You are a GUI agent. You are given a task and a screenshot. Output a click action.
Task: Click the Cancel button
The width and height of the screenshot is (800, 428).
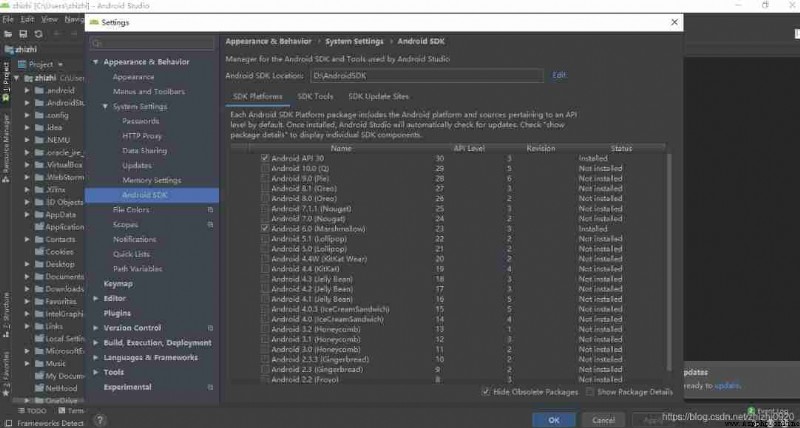coord(603,420)
